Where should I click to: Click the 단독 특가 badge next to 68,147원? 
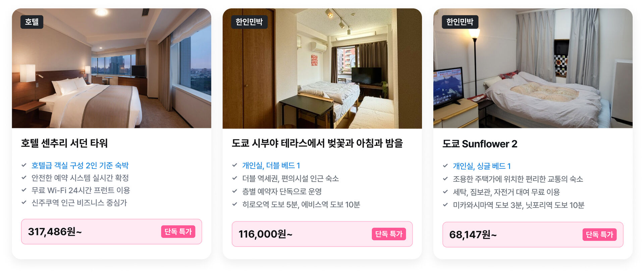point(599,235)
